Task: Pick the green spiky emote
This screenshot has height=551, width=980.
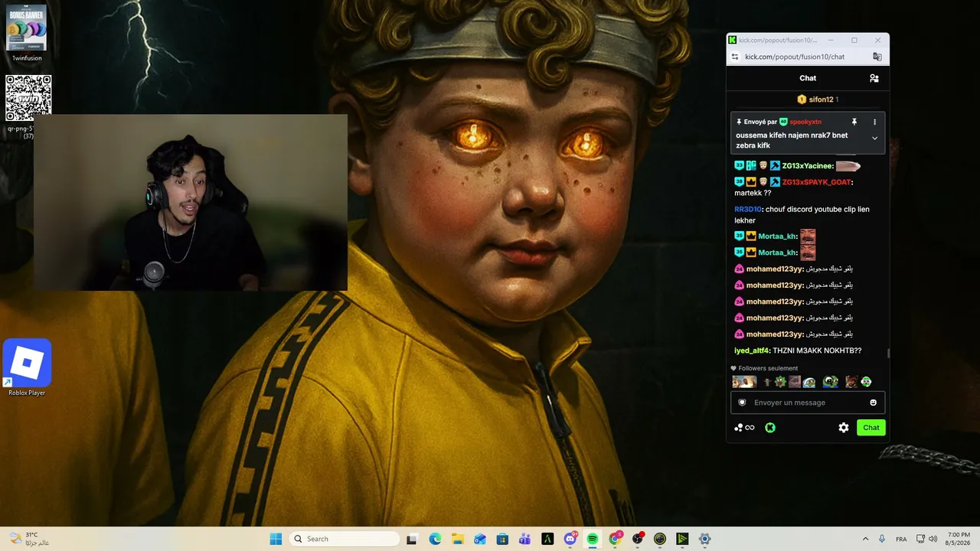Action: pyautogui.click(x=780, y=382)
